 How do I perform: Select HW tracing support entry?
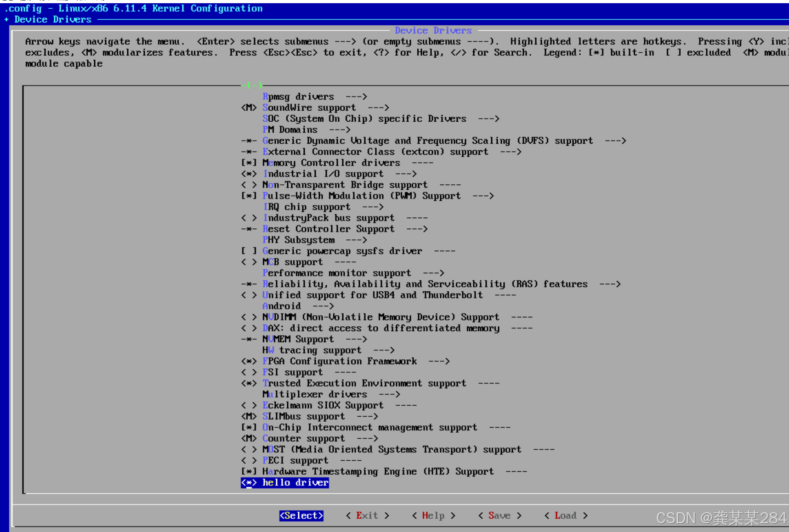point(312,350)
